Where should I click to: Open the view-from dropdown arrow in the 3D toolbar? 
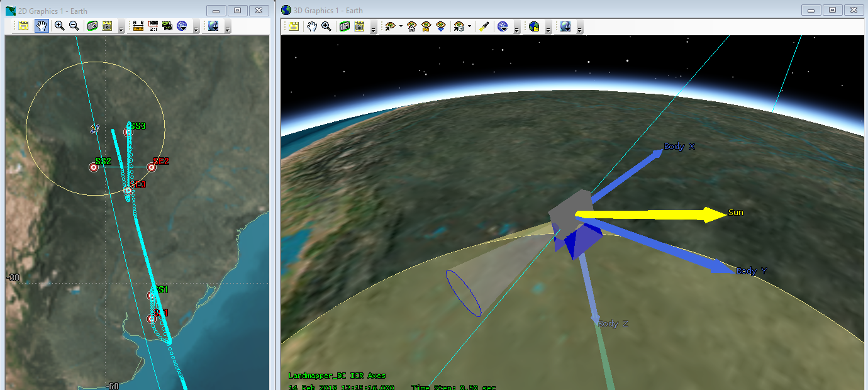point(469,26)
